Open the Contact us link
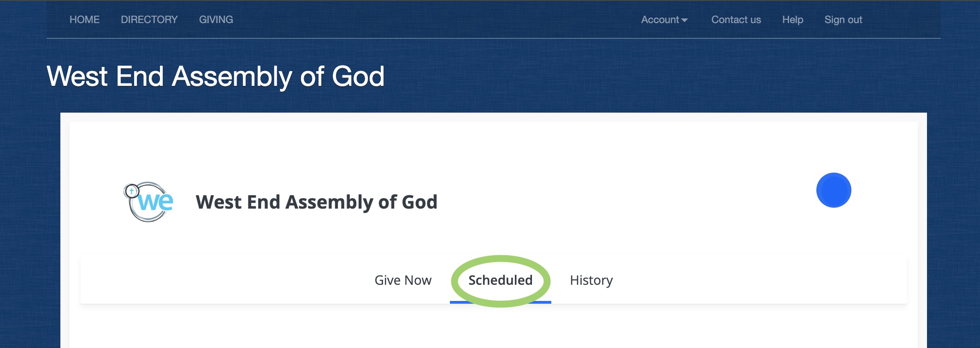This screenshot has width=980, height=348. (736, 20)
